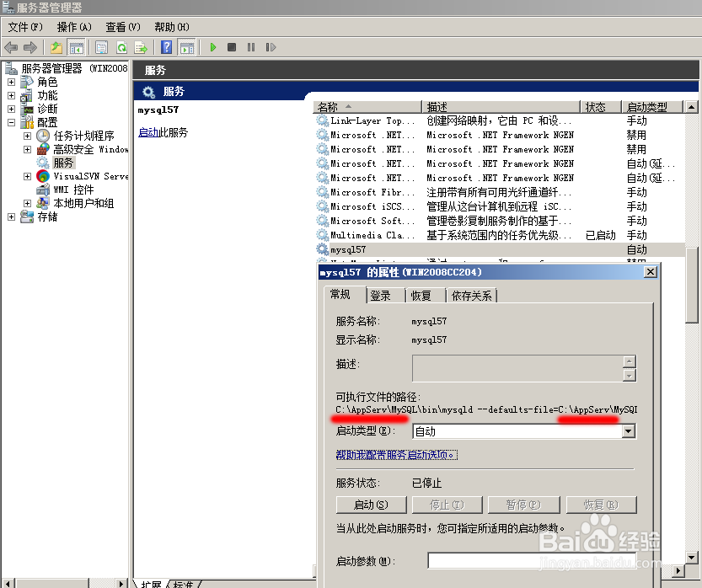702x588 pixels.
Task: Select the WMI 控件 icon in the sidebar
Action: click(41, 189)
